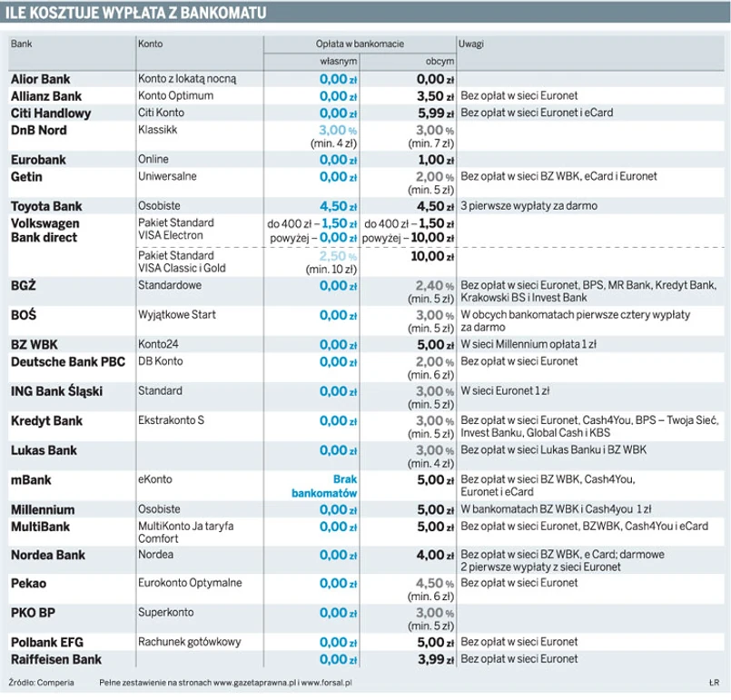The height and width of the screenshot is (700, 731).
Task: Click the 'Uwagi' column header
Action: coord(471,44)
